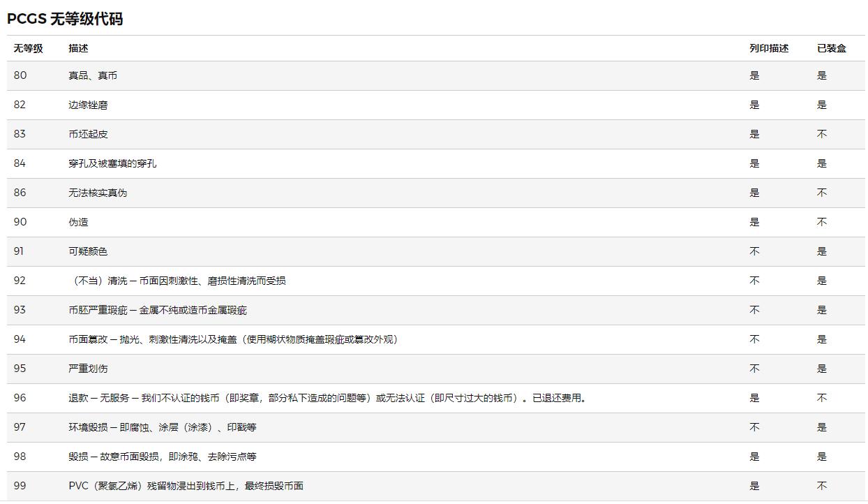868x504 pixels.
Task: Click 是 in 列印描述 for code 80
Action: click(754, 75)
